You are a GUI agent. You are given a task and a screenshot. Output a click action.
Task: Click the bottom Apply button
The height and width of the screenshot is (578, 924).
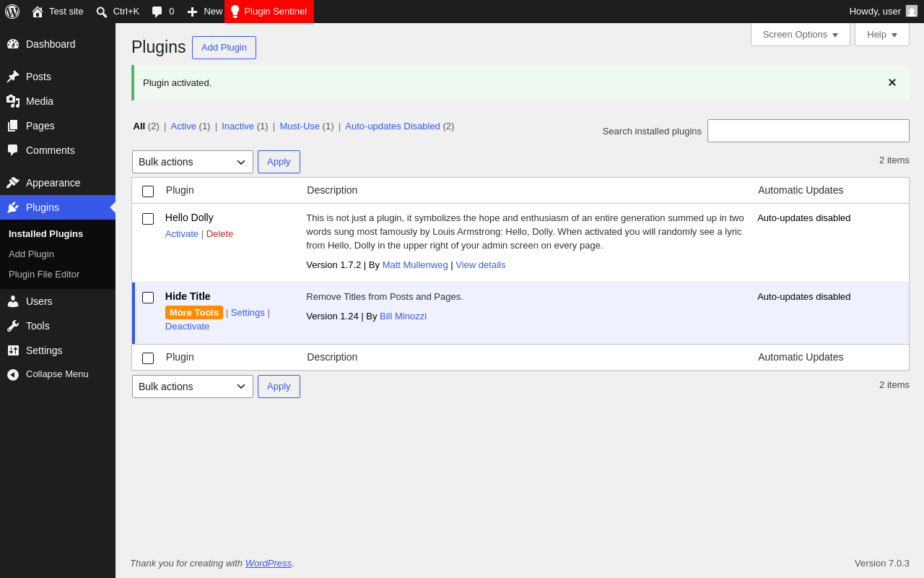(x=279, y=387)
